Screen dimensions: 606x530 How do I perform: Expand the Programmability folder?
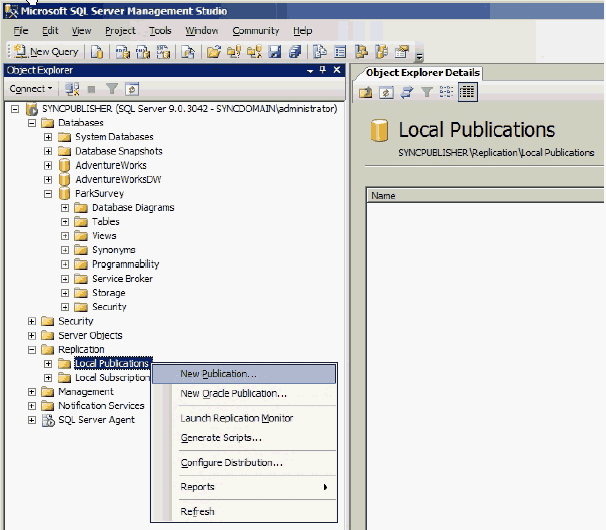point(65,265)
